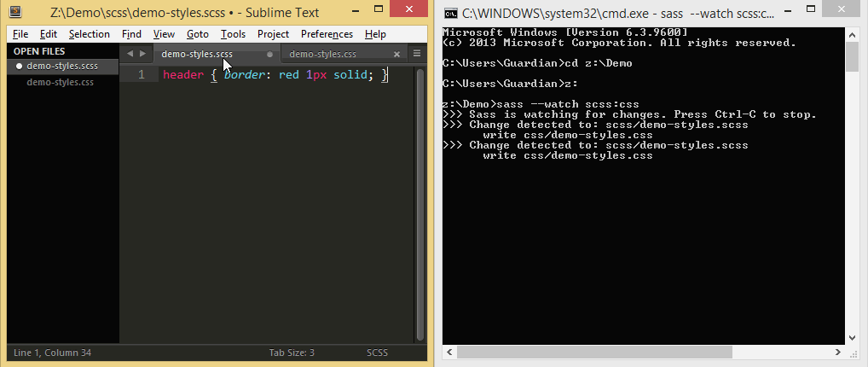Close the demo-styles.css tab

[396, 55]
